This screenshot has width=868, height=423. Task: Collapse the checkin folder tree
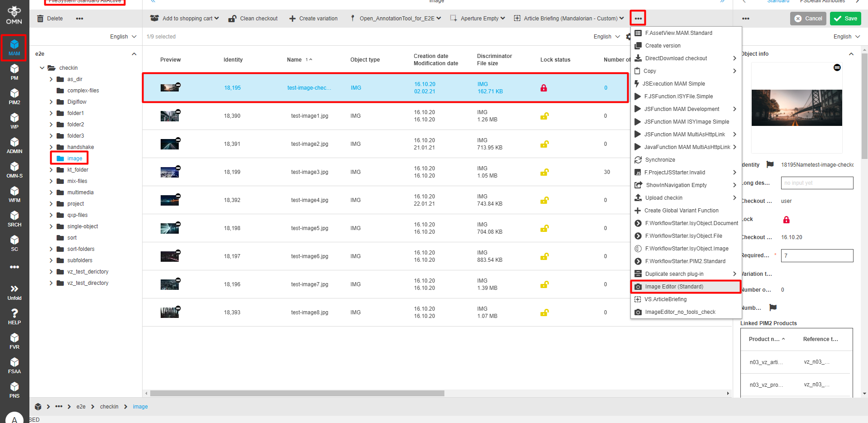coord(42,68)
